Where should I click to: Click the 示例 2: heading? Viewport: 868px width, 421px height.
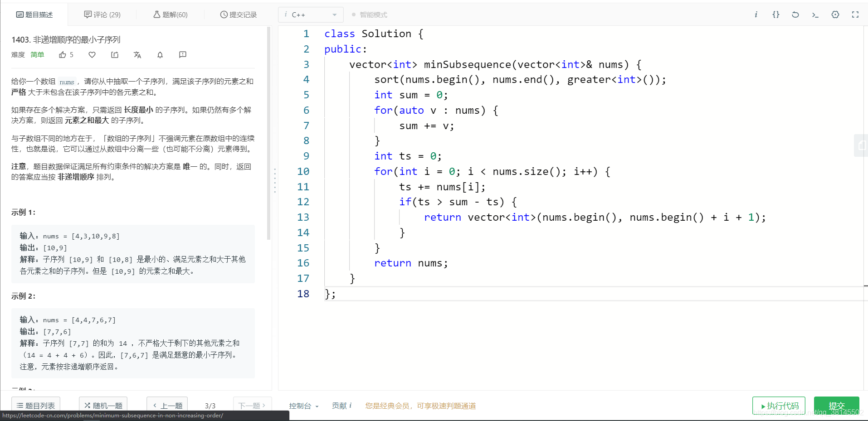click(23, 296)
